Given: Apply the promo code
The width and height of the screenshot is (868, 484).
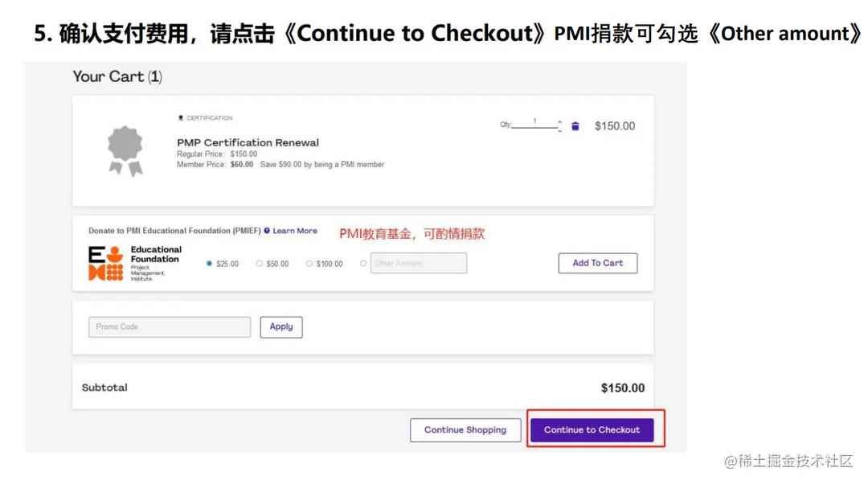Looking at the screenshot, I should [281, 326].
